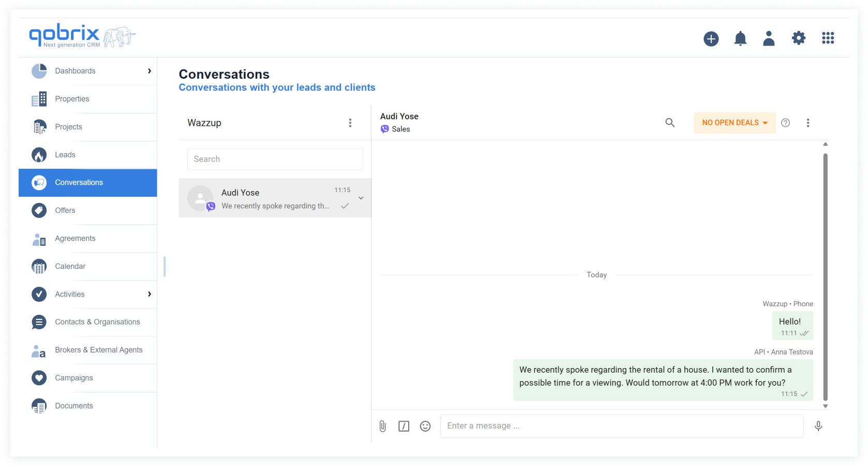The image size is (868, 468).
Task: Open the NO OPEN DEALS dropdown
Action: point(735,123)
